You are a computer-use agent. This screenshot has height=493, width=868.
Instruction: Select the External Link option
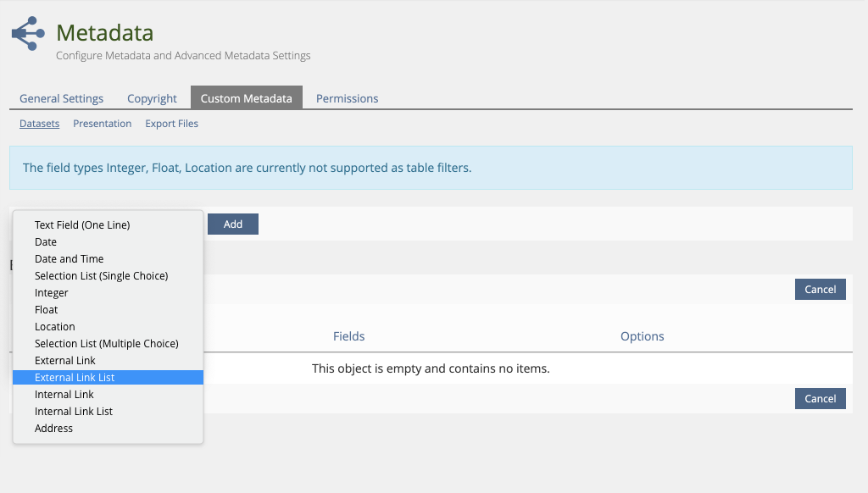[x=65, y=361]
